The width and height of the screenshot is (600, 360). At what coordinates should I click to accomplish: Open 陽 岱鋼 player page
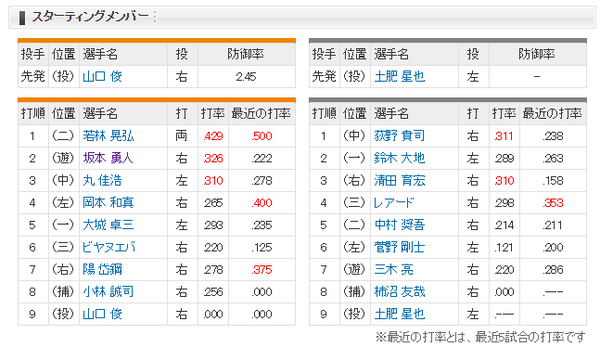pos(102,269)
